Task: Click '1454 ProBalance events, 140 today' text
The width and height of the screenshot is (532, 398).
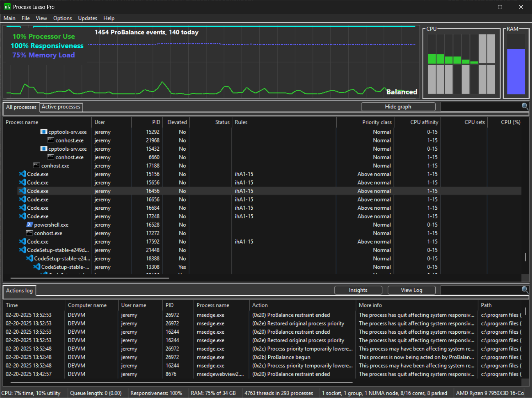Action: [146, 32]
